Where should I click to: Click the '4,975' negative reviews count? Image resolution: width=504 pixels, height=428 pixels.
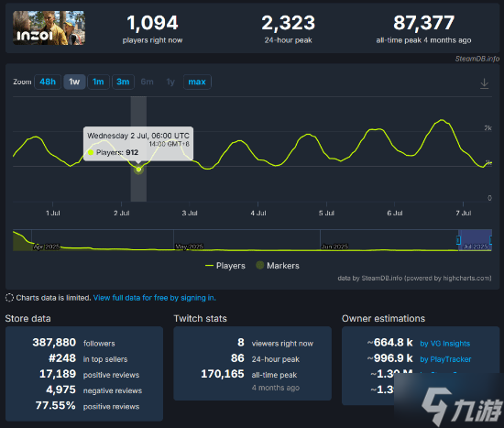point(60,390)
